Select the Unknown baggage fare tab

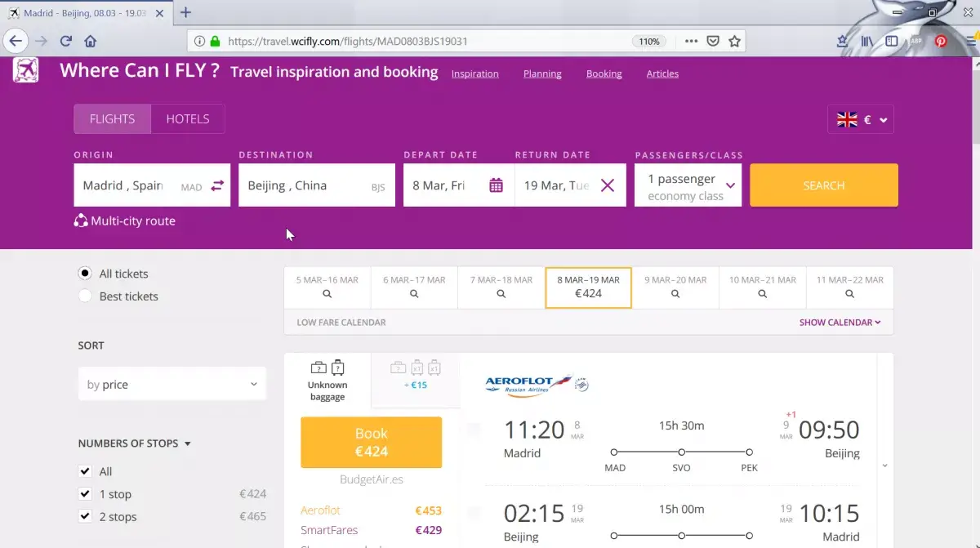(327, 381)
